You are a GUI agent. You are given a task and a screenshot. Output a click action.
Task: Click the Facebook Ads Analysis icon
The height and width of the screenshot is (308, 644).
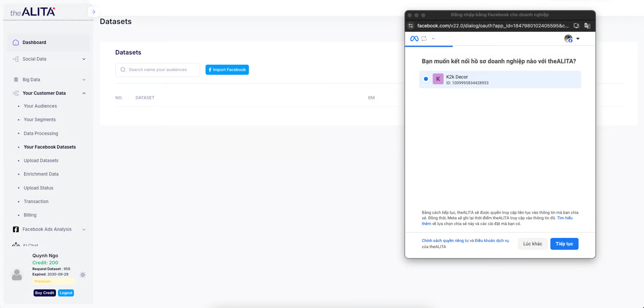[x=16, y=229]
